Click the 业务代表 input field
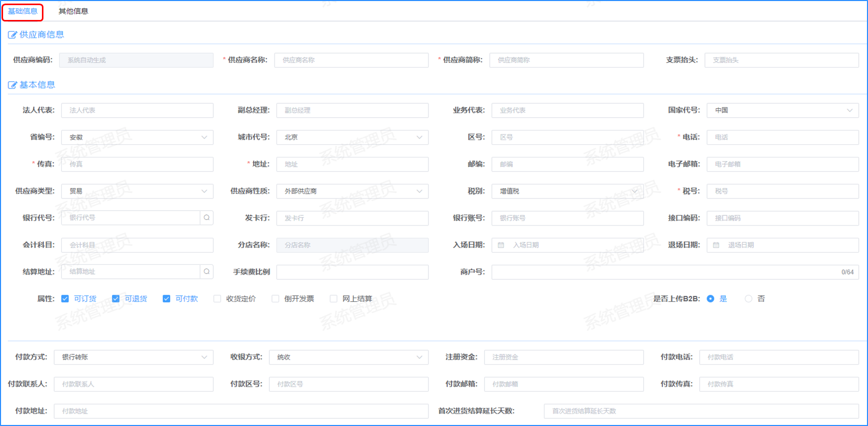 [x=567, y=110]
